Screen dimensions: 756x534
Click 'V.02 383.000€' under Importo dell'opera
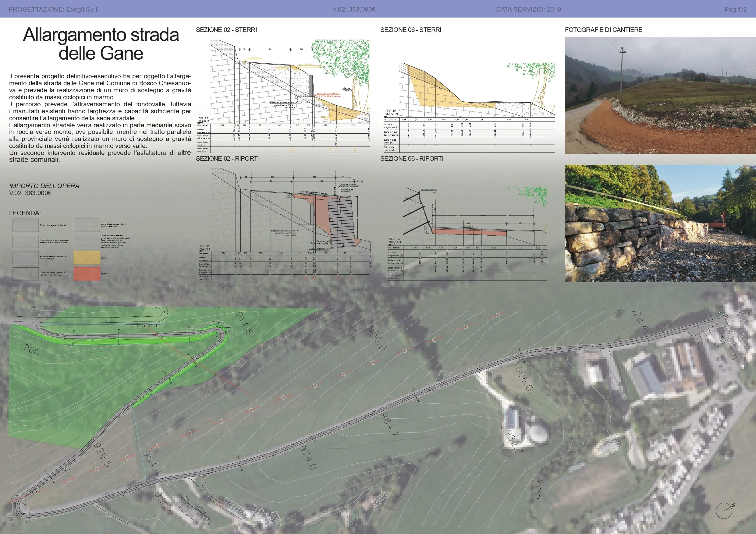pyautogui.click(x=30, y=193)
